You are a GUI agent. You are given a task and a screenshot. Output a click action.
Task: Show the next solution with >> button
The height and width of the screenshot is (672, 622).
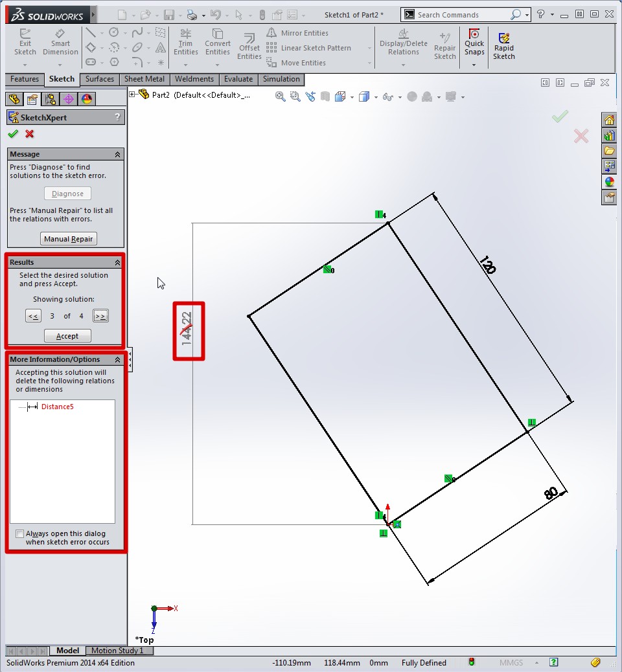tap(100, 316)
